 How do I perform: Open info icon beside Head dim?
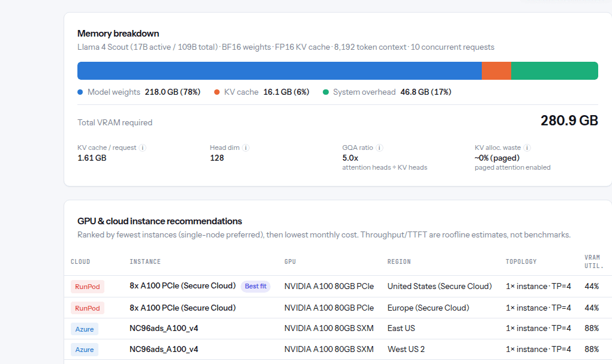pyautogui.click(x=245, y=148)
